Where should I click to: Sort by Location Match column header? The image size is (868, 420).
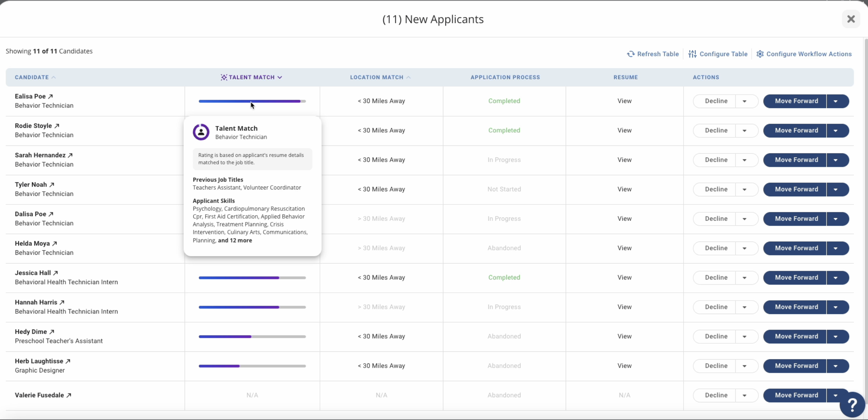point(380,77)
